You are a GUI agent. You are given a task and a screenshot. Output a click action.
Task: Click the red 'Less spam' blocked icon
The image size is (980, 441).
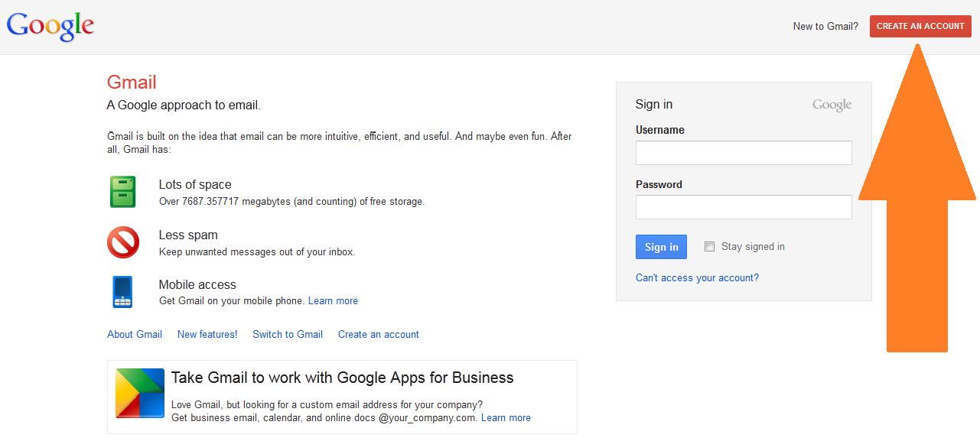click(122, 242)
